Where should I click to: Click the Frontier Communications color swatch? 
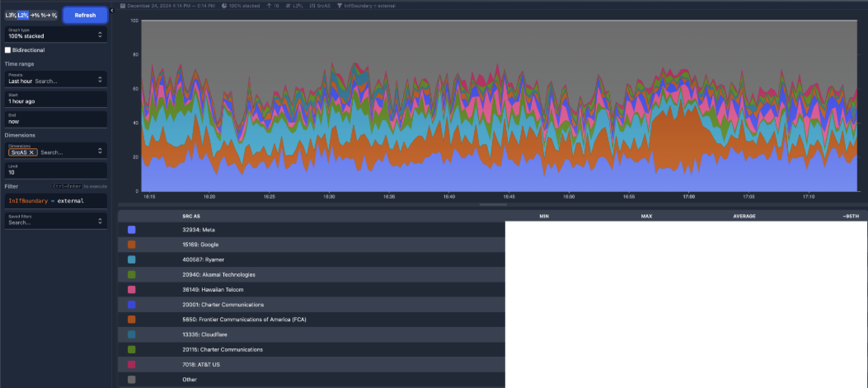(x=131, y=320)
